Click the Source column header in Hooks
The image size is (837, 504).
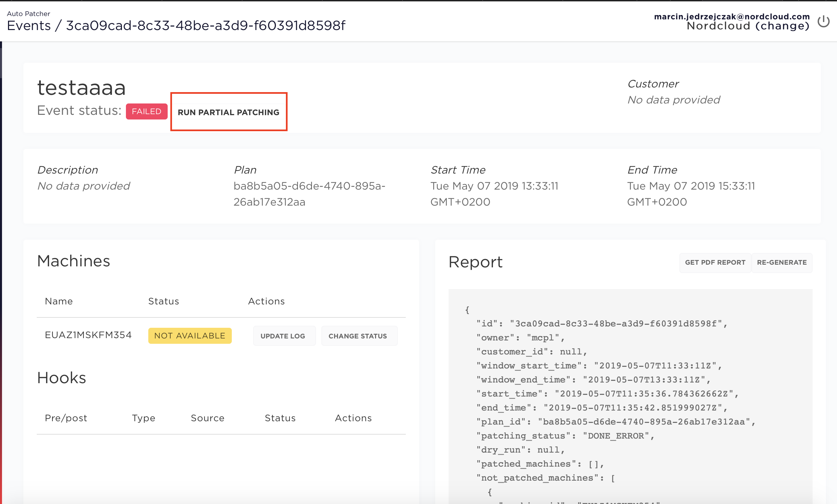click(207, 418)
